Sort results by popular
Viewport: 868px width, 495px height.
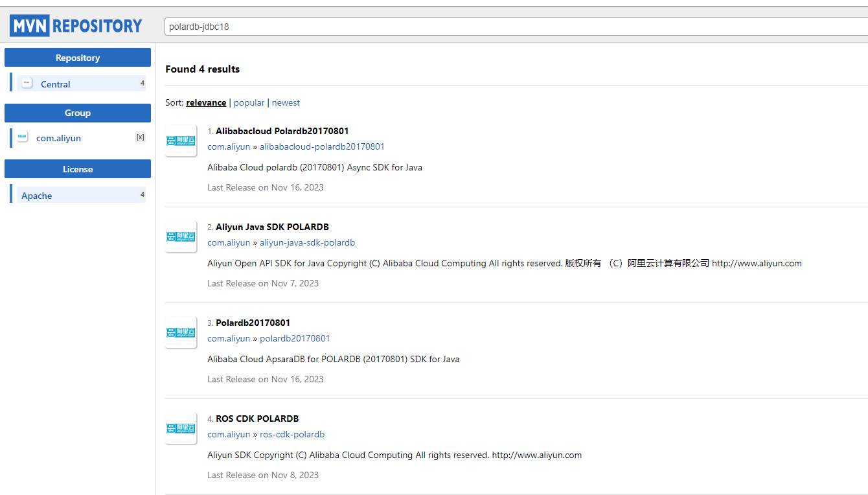pyautogui.click(x=249, y=102)
